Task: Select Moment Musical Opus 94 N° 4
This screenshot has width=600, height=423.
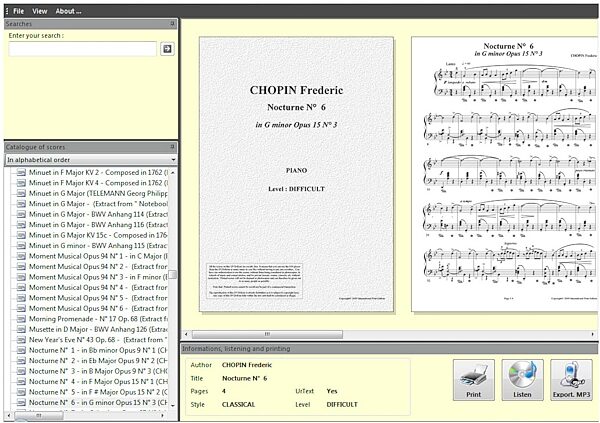Action: [x=98, y=287]
